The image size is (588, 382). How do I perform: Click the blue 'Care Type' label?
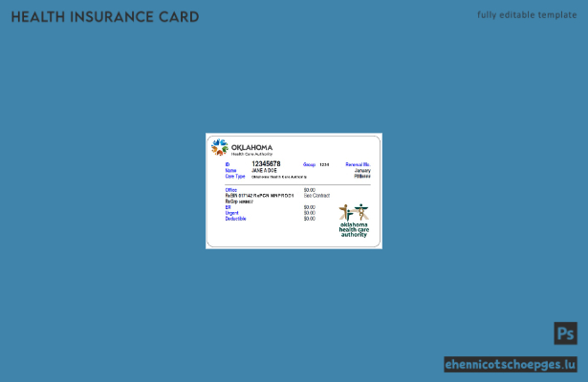tap(235, 177)
